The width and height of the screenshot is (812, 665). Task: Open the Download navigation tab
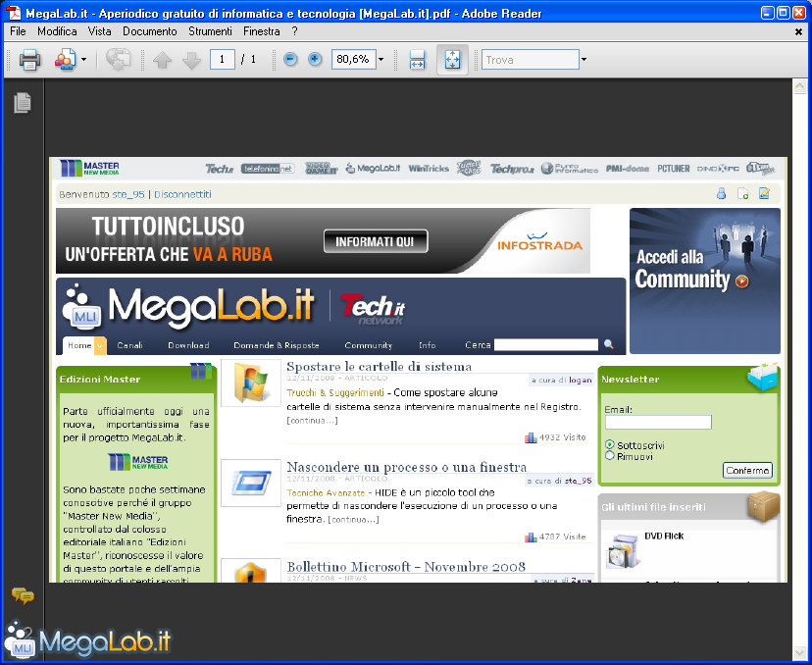coord(188,345)
